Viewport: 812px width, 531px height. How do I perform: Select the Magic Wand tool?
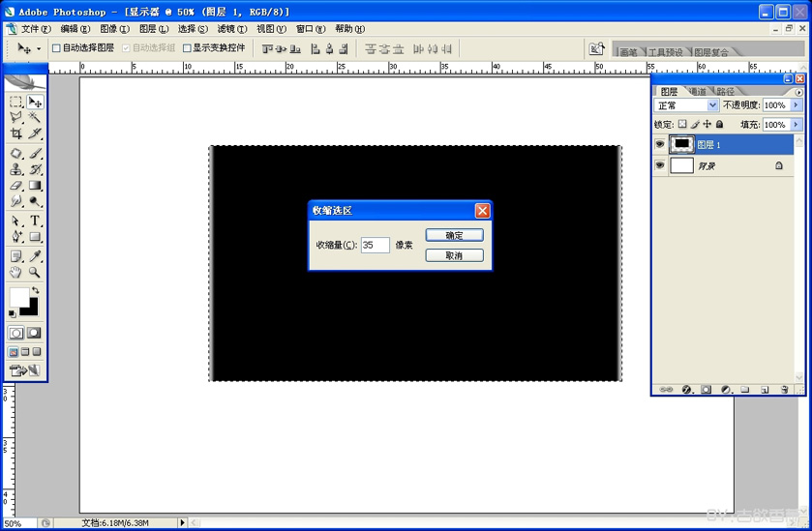click(x=35, y=117)
